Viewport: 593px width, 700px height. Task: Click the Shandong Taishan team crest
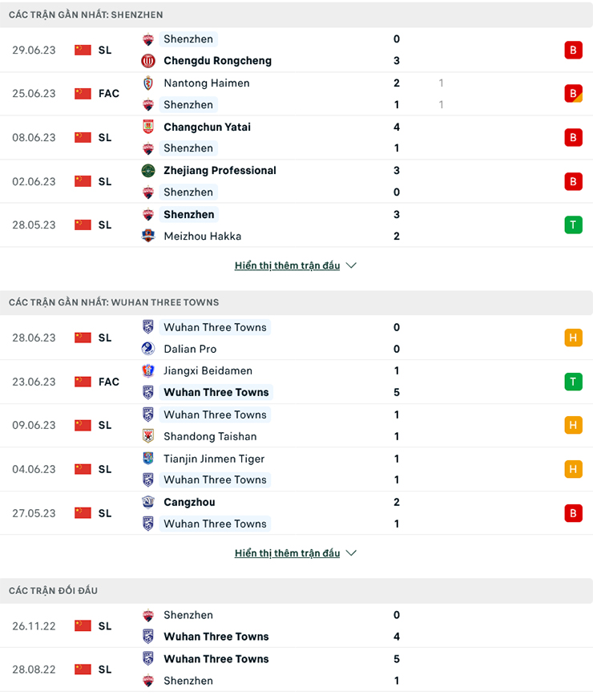pos(148,436)
